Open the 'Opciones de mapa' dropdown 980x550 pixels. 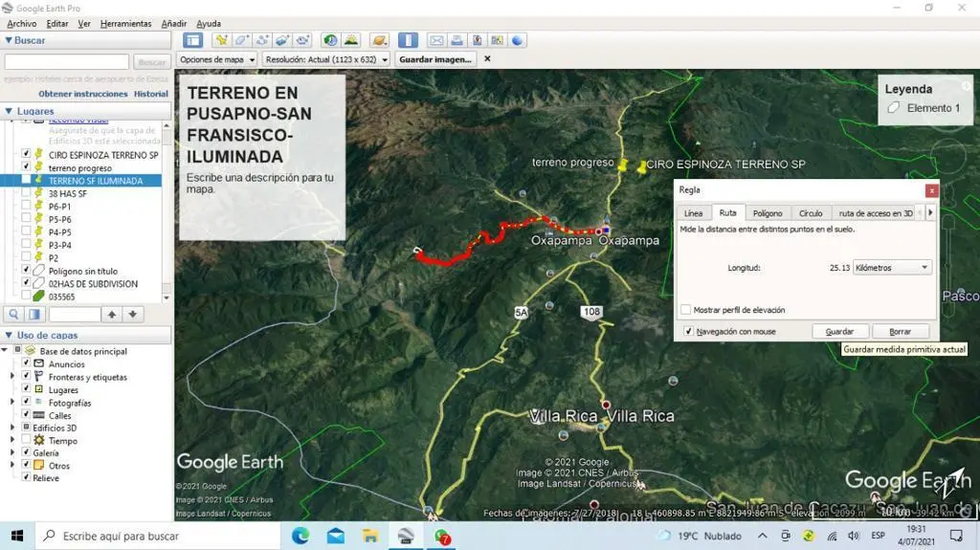pos(217,59)
